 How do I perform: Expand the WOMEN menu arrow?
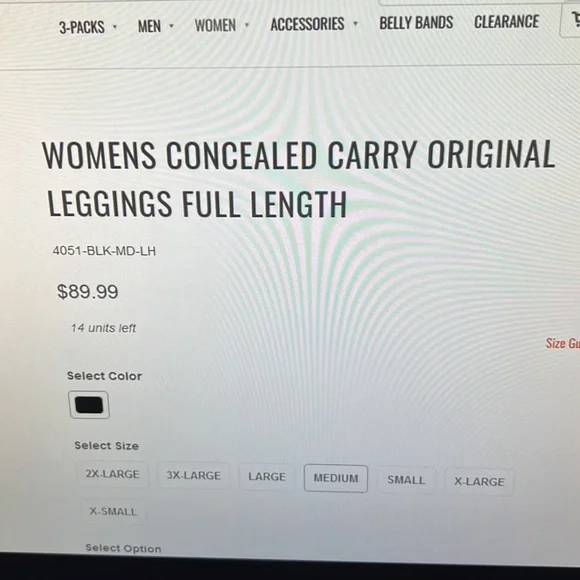tap(247, 25)
